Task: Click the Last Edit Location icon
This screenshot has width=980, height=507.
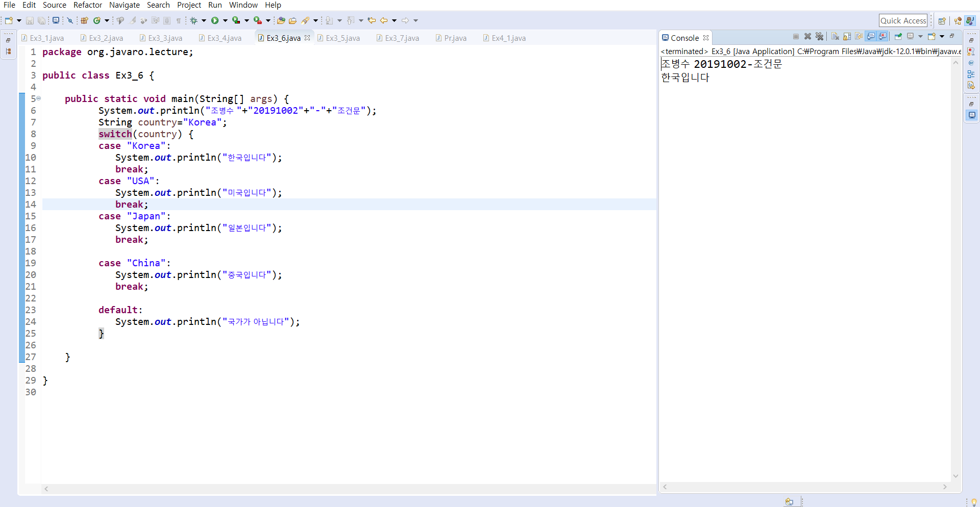Action: pyautogui.click(x=372, y=20)
